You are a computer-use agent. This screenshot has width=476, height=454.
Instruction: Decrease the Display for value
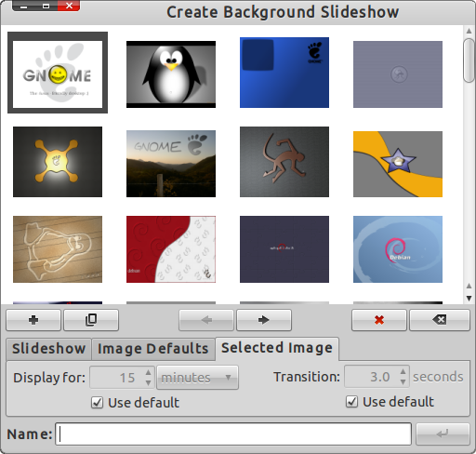coord(148,382)
